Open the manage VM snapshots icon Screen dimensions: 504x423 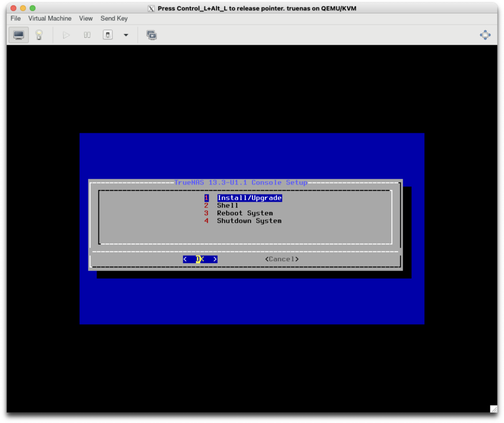[152, 35]
